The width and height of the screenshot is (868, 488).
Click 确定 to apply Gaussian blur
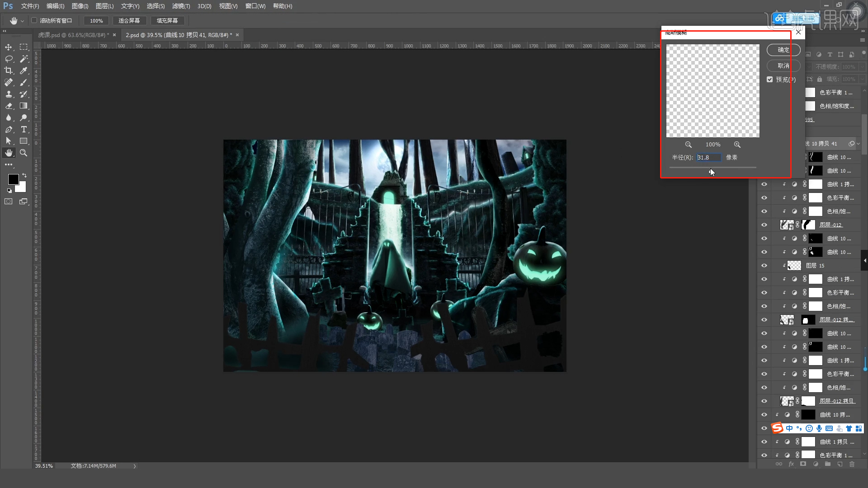tap(783, 50)
